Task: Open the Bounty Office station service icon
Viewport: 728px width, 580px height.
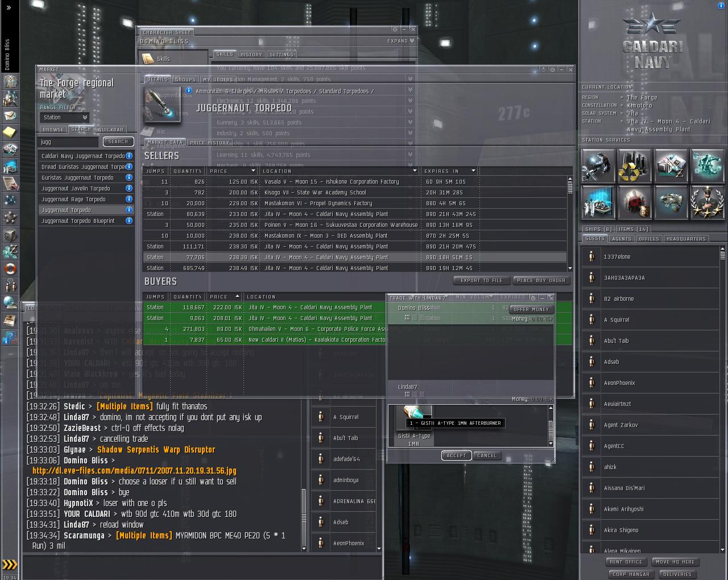Action: point(635,202)
